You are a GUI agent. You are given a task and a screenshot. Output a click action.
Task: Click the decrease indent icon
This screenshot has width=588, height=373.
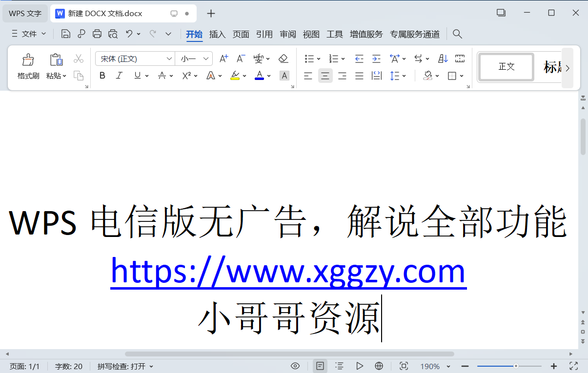point(359,59)
